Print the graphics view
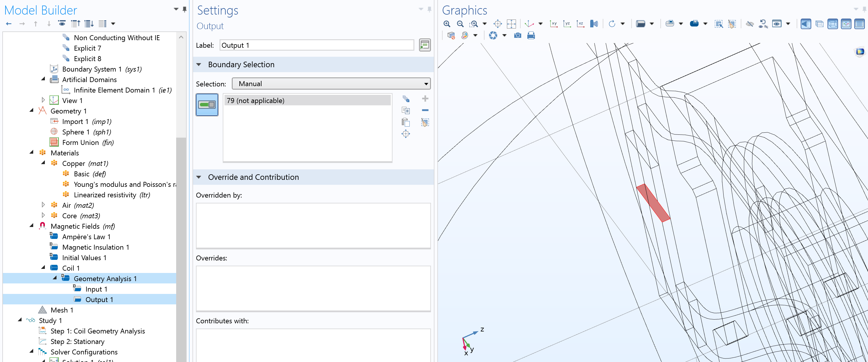 531,36
